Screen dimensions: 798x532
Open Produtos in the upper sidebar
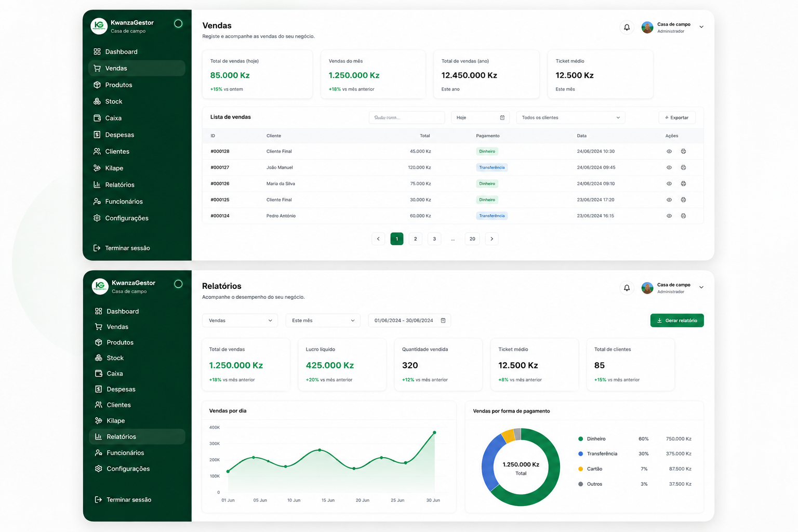click(x=137, y=85)
